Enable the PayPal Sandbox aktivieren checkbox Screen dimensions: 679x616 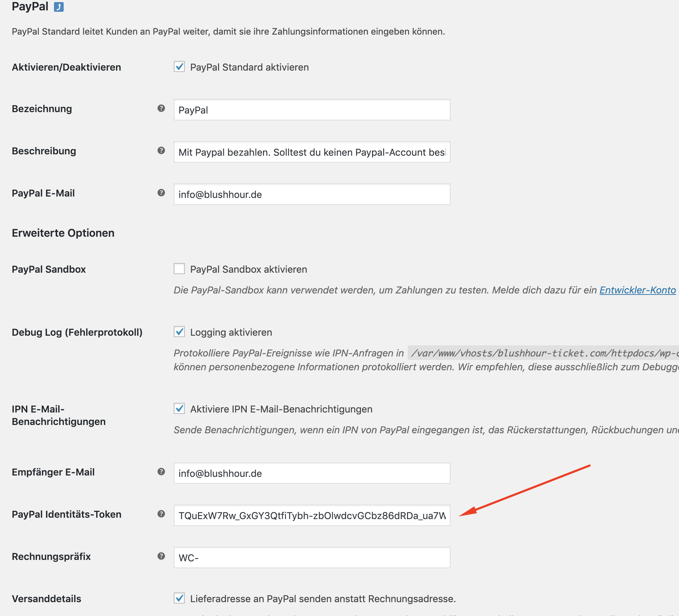[179, 269]
